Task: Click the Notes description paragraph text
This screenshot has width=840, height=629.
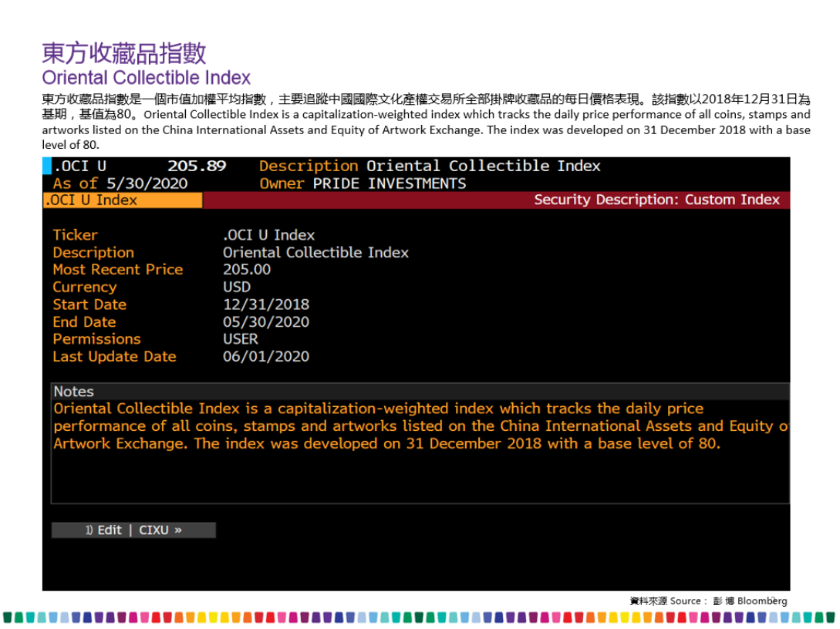Action: coord(421,426)
